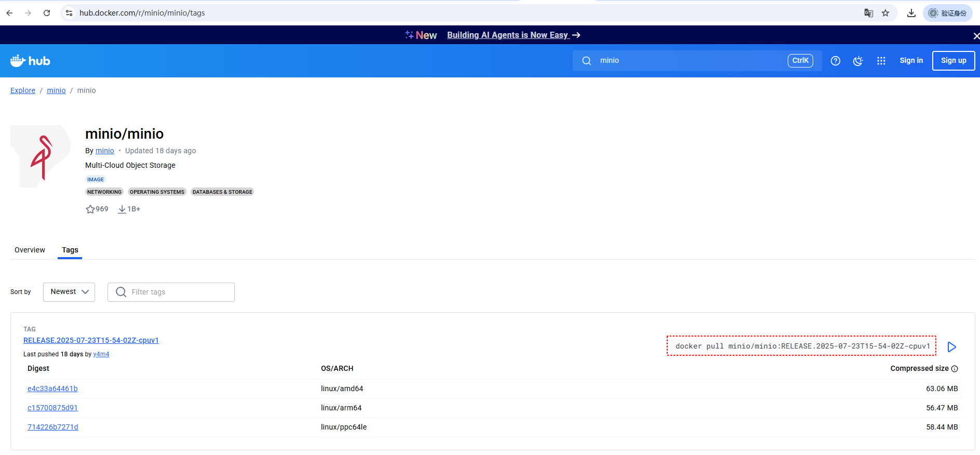Image resolution: width=980 pixels, height=455 pixels.
Task: Switch to the Overview tab
Action: pyautogui.click(x=30, y=250)
